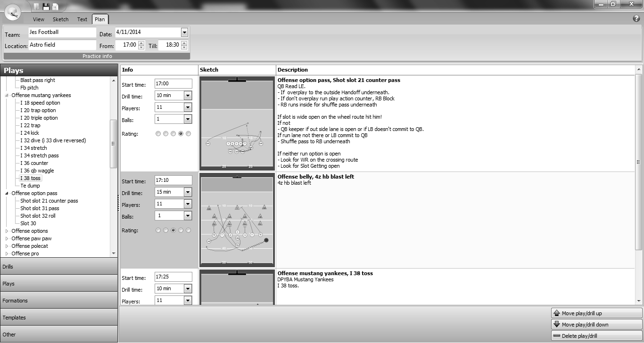Select the I 18 speed option play

[40, 103]
